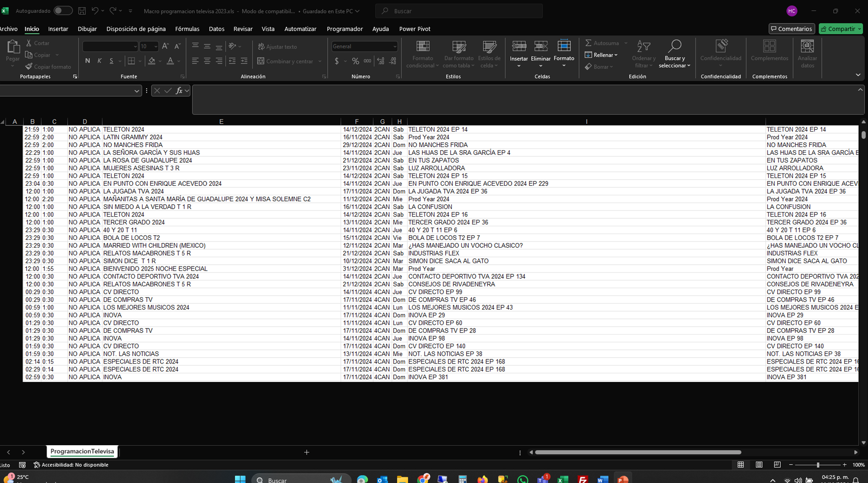Open the Datos ribbon tab
Image resolution: width=868 pixels, height=483 pixels.
(217, 29)
